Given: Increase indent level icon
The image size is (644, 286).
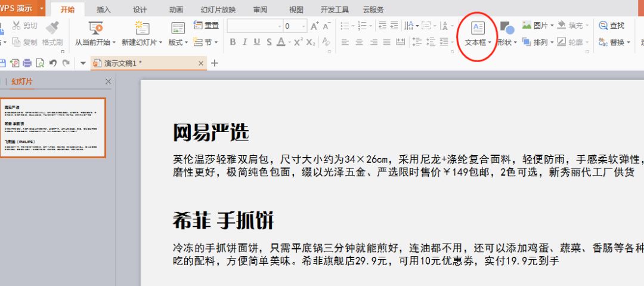Looking at the screenshot, I should tap(394, 26).
